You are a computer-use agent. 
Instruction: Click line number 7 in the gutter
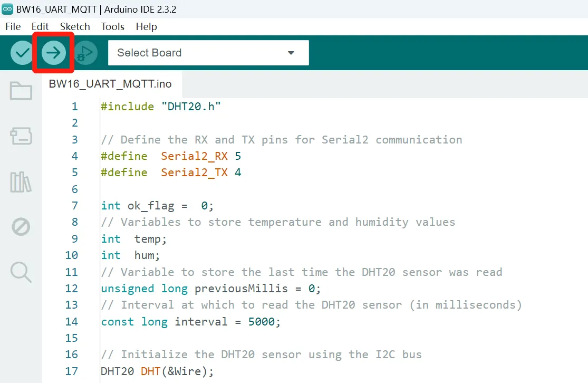(74, 206)
